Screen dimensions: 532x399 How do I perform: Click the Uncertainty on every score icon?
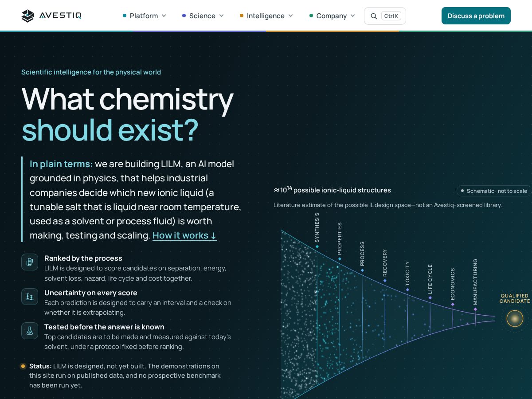click(x=30, y=297)
